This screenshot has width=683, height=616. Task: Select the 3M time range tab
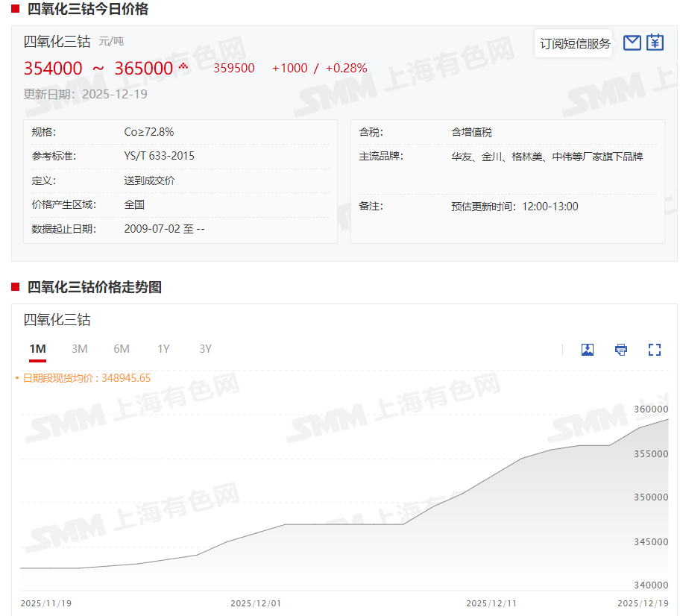pyautogui.click(x=80, y=349)
